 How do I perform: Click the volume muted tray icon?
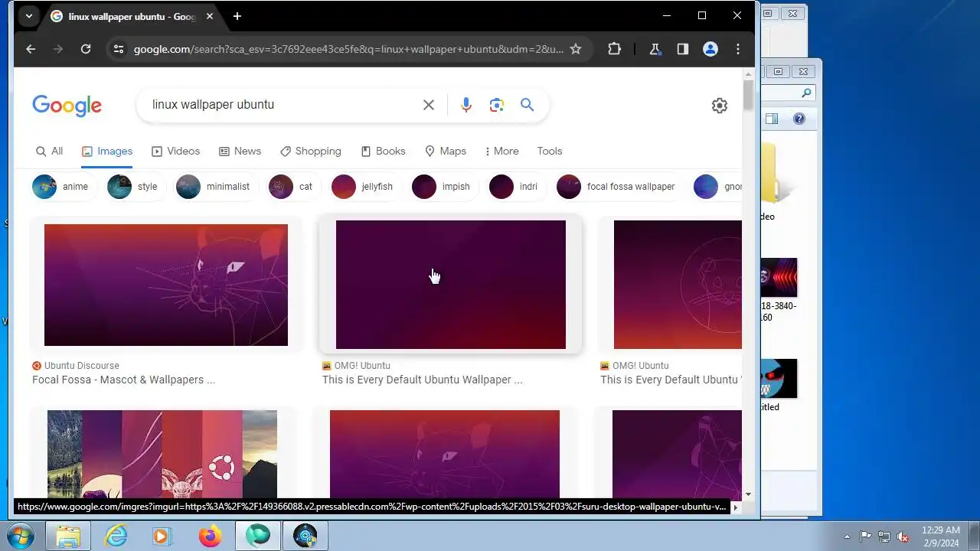click(903, 536)
